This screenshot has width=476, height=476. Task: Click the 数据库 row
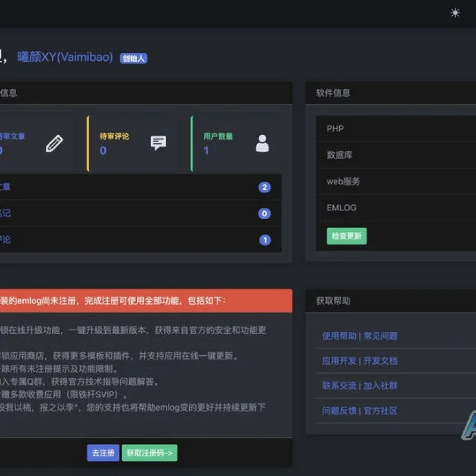[x=396, y=155]
